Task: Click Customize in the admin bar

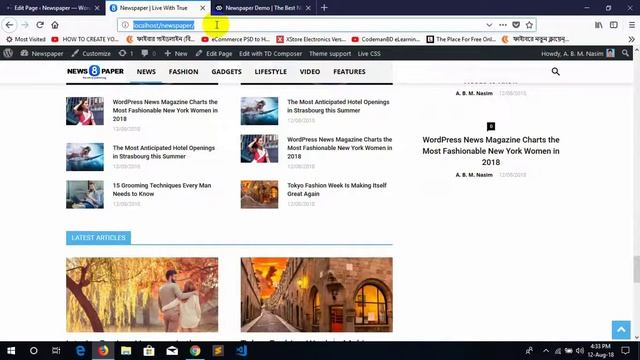Action: click(91, 53)
